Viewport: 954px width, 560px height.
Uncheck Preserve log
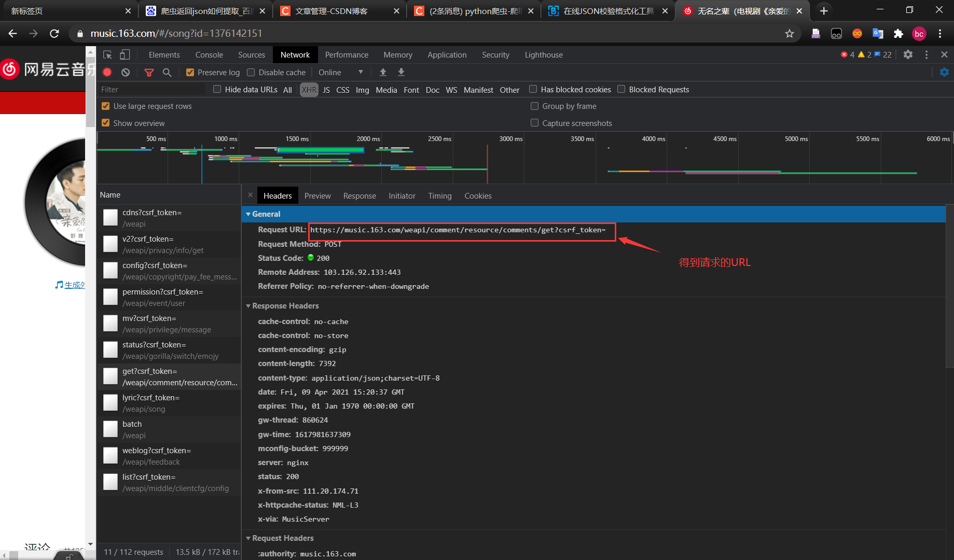coord(190,72)
